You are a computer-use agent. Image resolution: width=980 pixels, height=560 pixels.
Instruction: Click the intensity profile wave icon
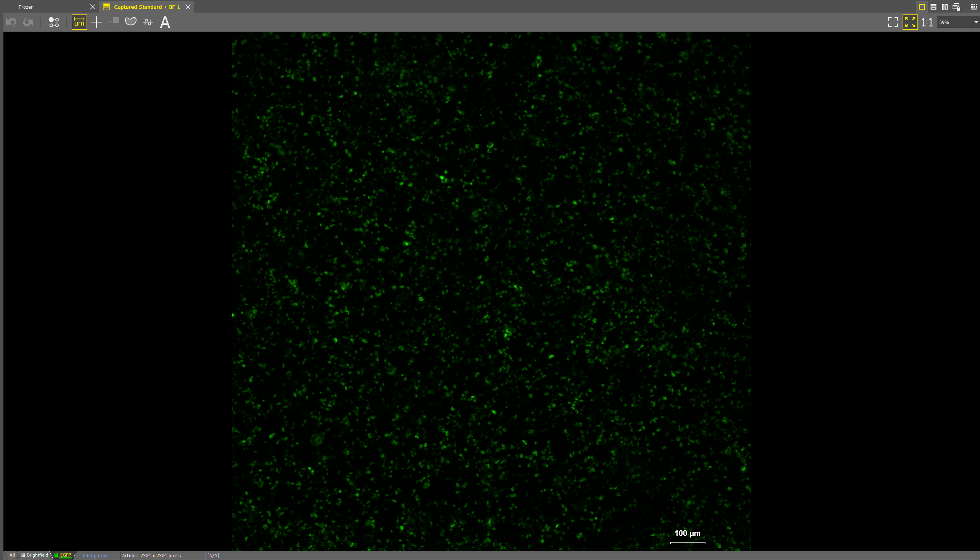148,22
